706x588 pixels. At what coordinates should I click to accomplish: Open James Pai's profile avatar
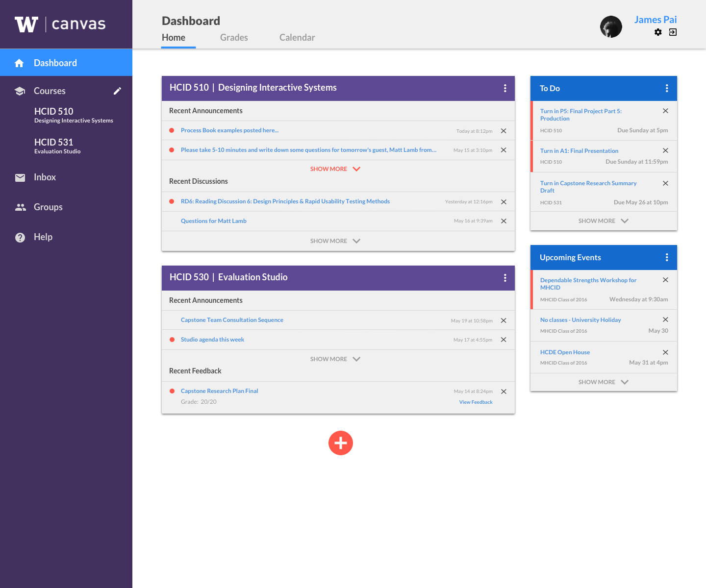click(611, 26)
